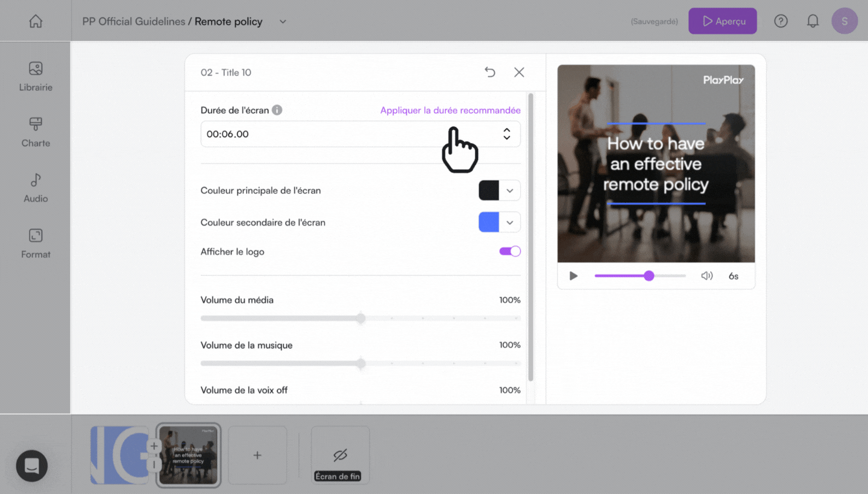This screenshot has width=868, height=494.
Task: Open Couleur principale de l'écran dropdown arrow
Action: pos(510,190)
